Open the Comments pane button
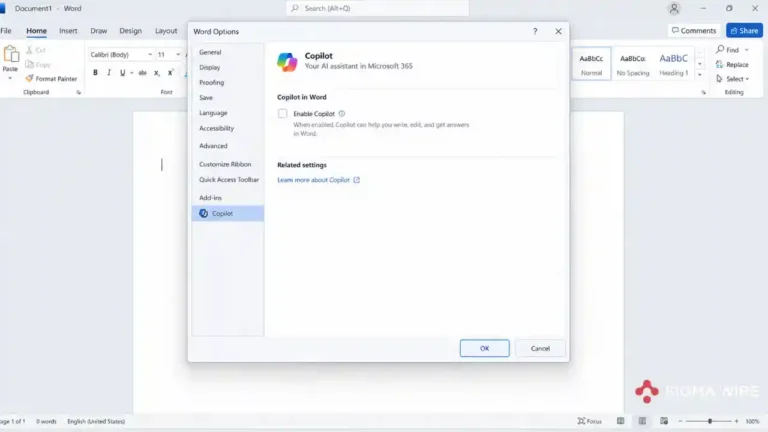 (x=694, y=30)
